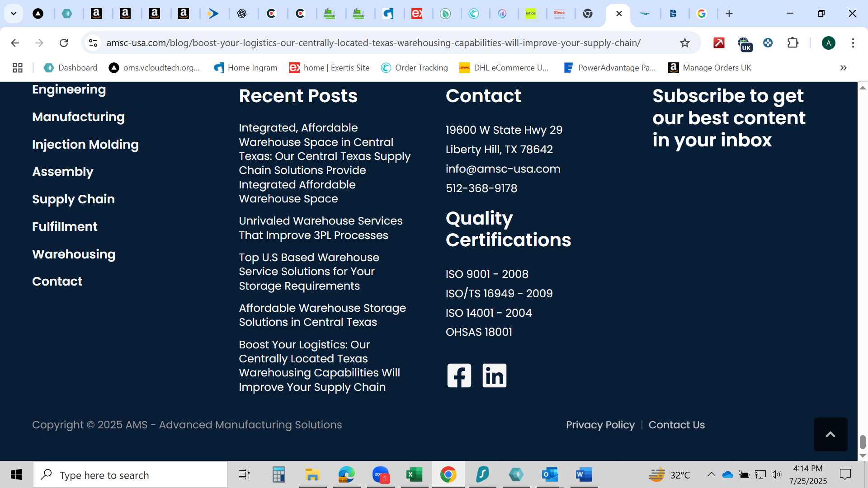
Task: Go forward to the next page
Action: [39, 43]
